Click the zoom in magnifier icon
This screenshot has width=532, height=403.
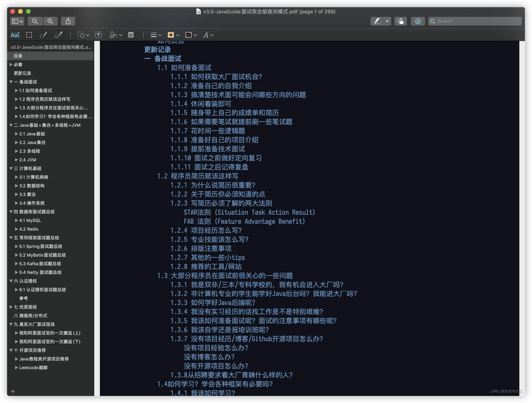[x=50, y=21]
